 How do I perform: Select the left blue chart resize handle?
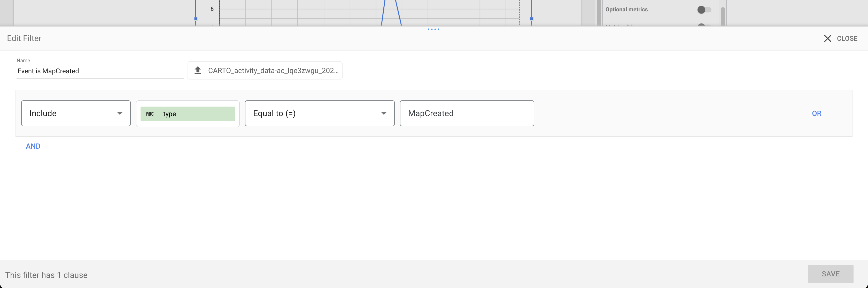tap(196, 19)
